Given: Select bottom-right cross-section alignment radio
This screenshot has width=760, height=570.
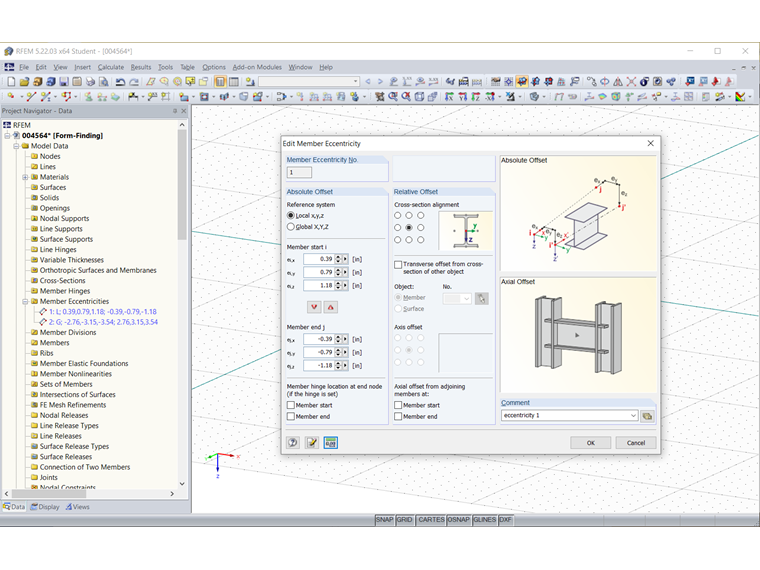Looking at the screenshot, I should 421,239.
